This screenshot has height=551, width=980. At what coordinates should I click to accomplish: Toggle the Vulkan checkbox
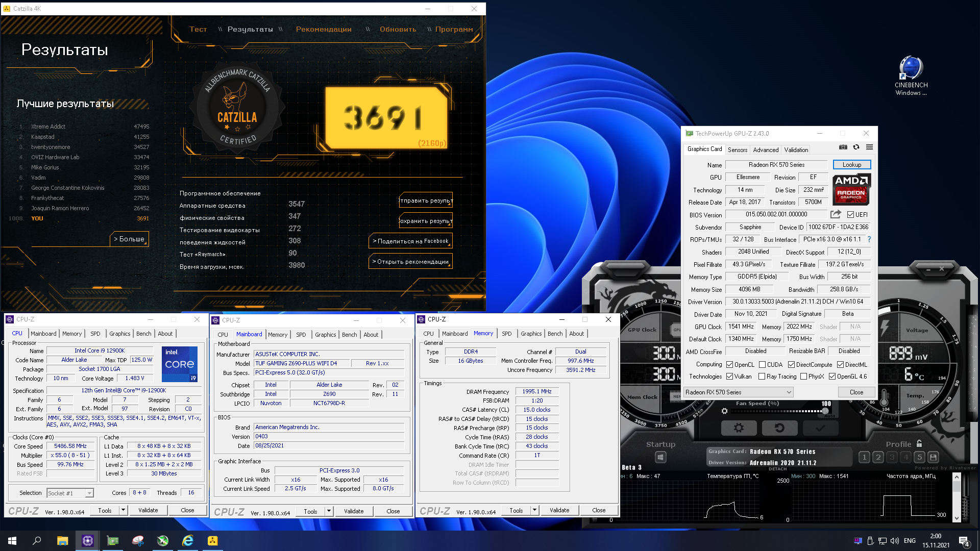coord(730,377)
